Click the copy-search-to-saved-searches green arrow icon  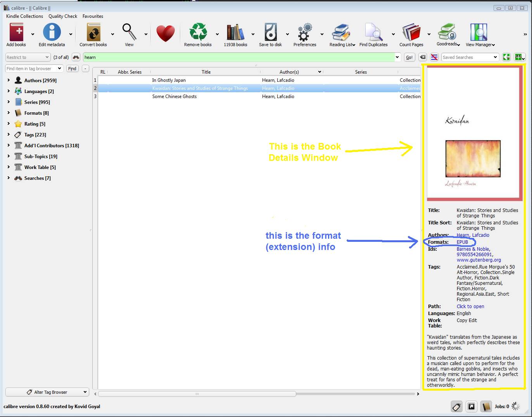pyautogui.click(x=506, y=57)
